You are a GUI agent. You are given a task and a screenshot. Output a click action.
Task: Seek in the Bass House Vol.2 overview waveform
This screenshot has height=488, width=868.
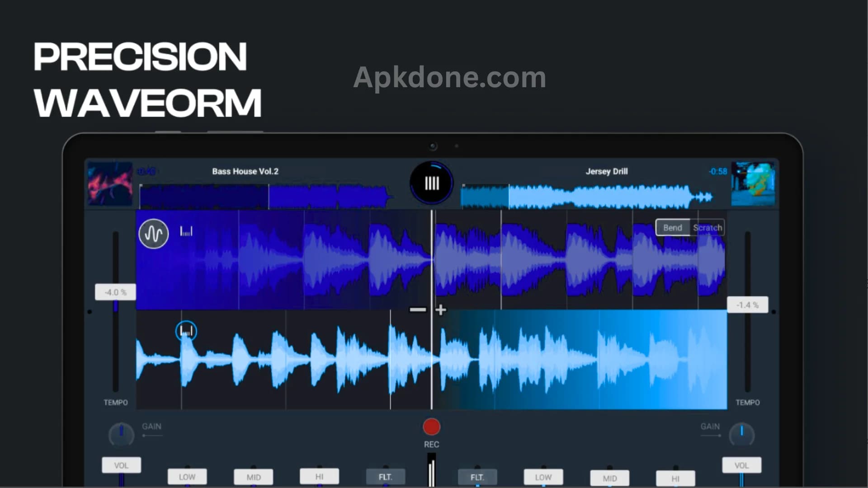click(x=267, y=197)
